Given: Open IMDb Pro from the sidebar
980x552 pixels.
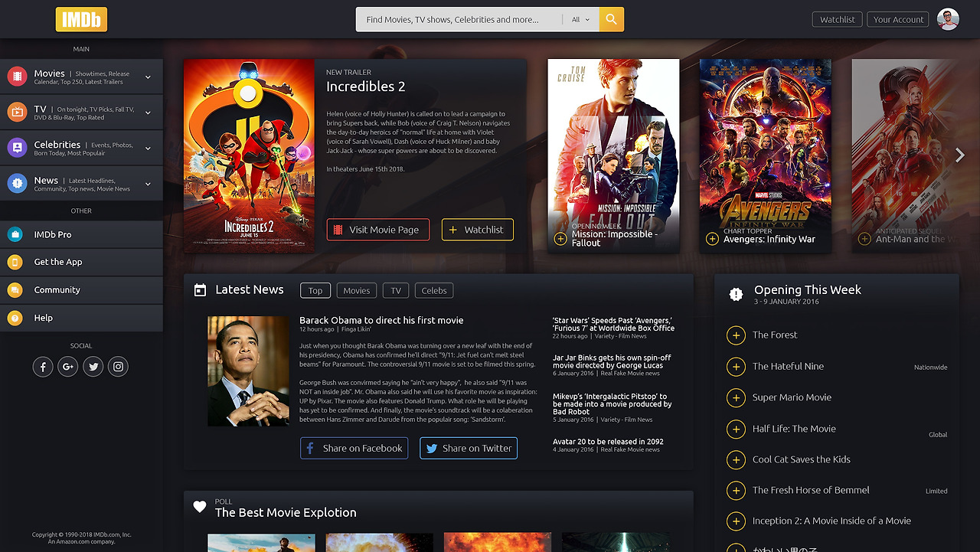Looking at the screenshot, I should coord(81,234).
